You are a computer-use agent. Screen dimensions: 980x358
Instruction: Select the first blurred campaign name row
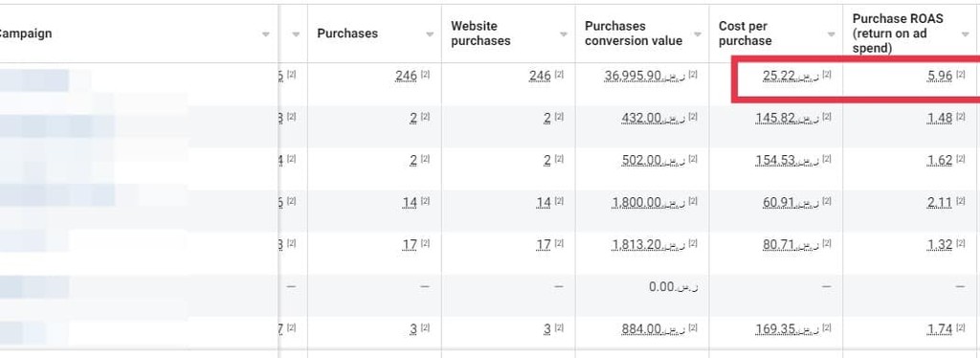coord(138,83)
